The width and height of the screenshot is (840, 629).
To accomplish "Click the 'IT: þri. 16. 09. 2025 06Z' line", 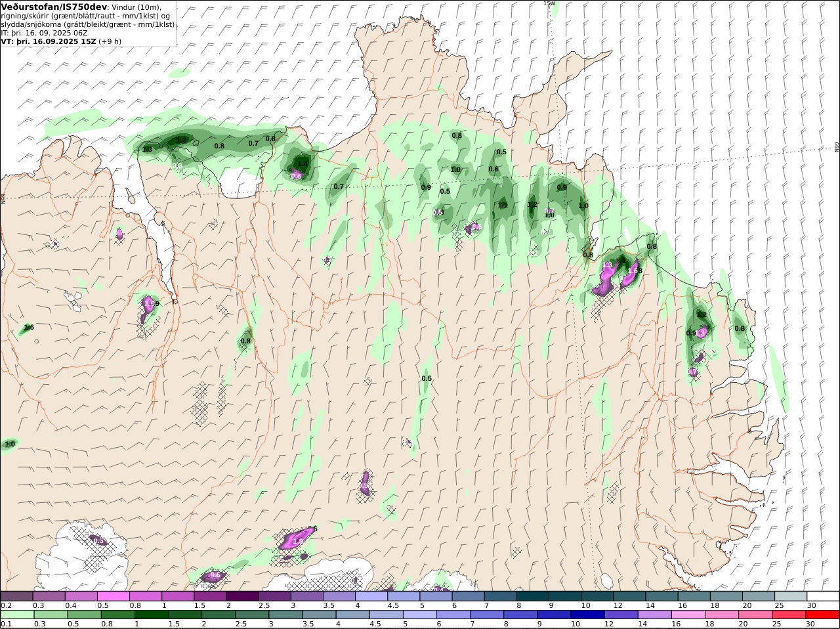I will tap(44, 33).
